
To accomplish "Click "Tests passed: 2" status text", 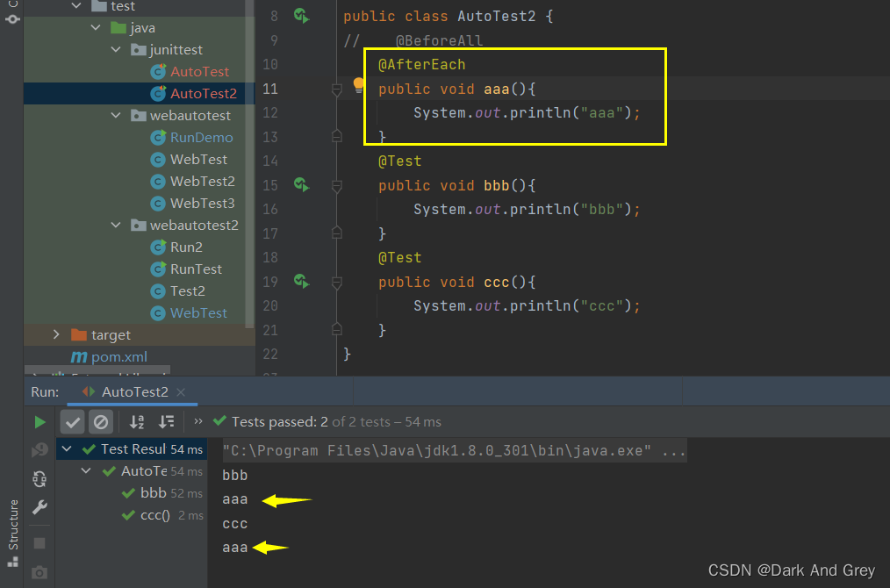I will (280, 422).
